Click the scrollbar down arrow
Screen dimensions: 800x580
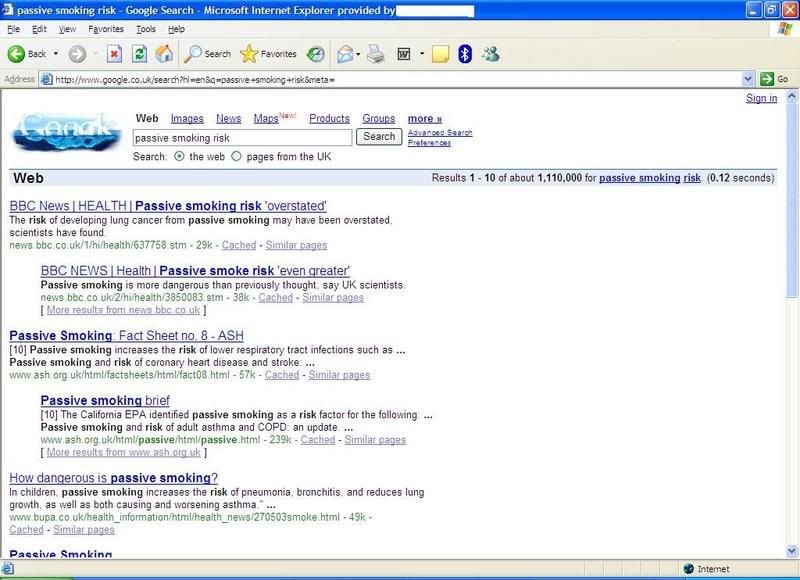coord(792,551)
